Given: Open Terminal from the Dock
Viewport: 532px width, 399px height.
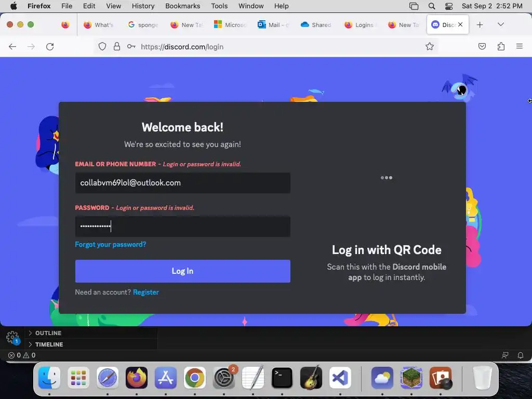Looking at the screenshot, I should tap(282, 378).
